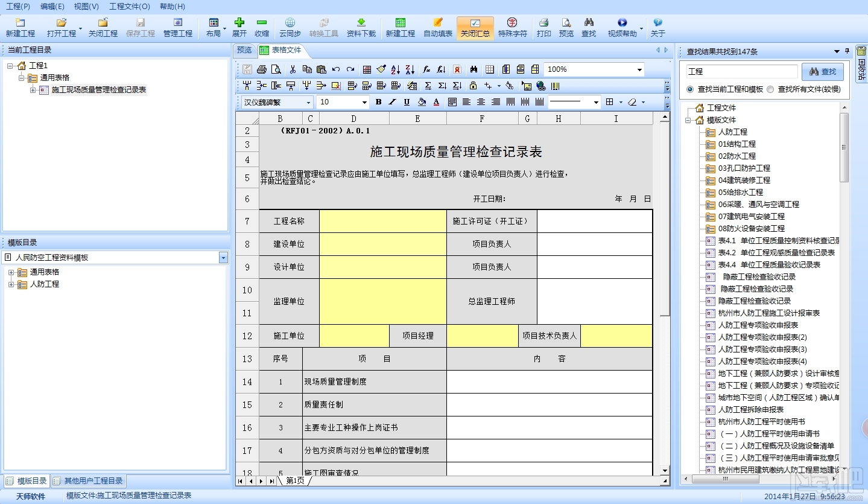Switch to the 预览 tab
Image resolution: width=868 pixels, height=504 pixels.
[x=244, y=50]
